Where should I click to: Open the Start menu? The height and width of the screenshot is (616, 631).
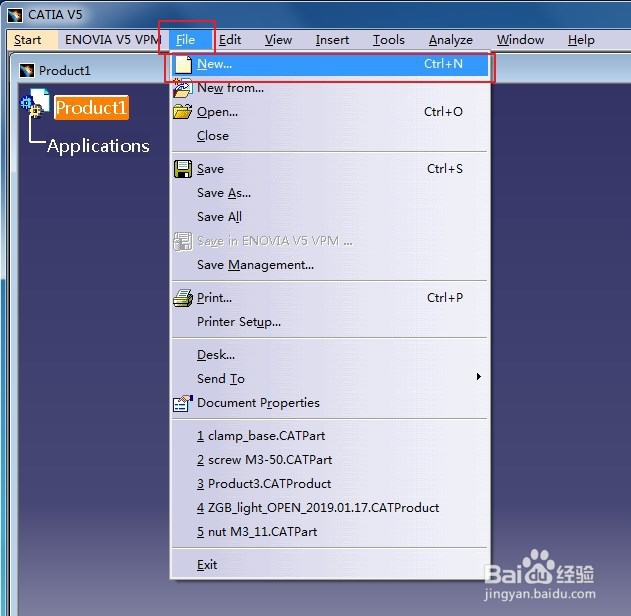[27, 40]
